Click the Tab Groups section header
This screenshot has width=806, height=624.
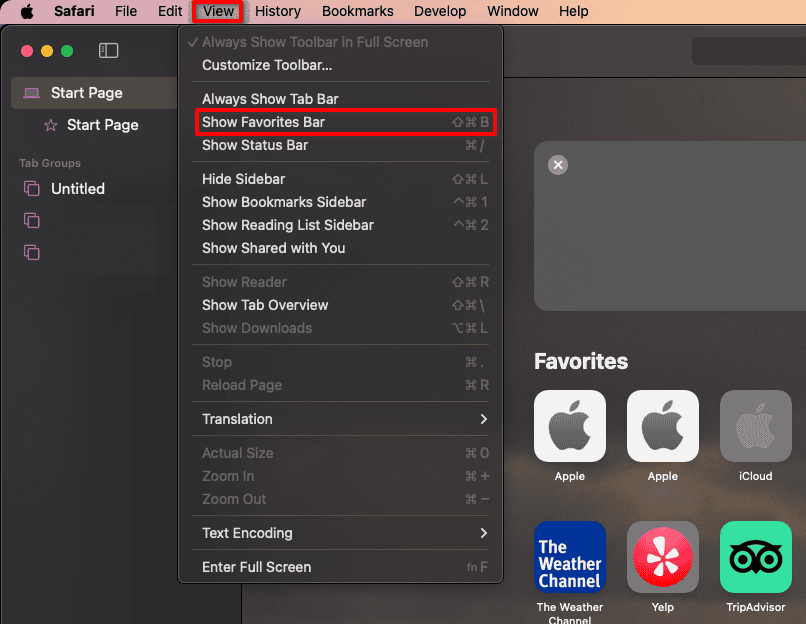click(50, 163)
